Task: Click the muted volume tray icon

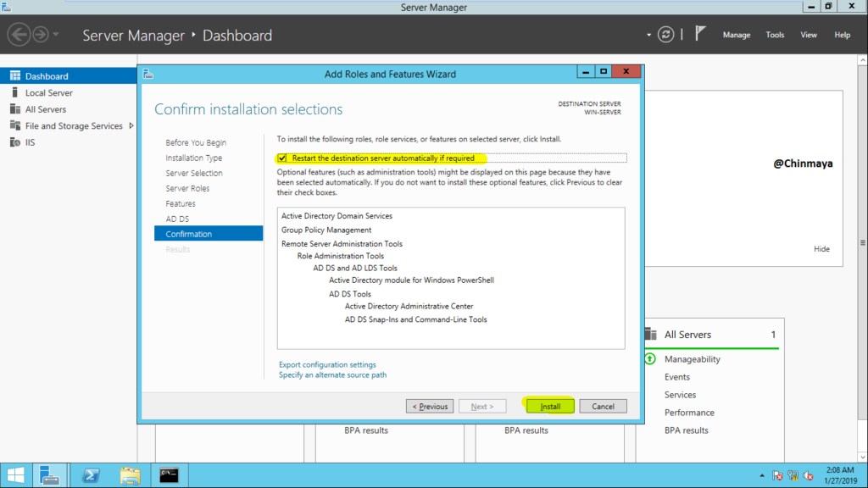Action: (808, 475)
